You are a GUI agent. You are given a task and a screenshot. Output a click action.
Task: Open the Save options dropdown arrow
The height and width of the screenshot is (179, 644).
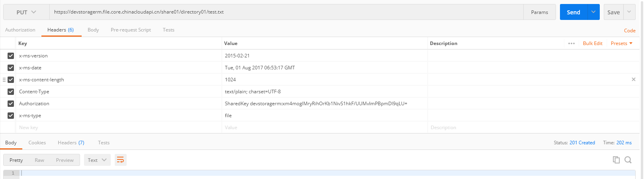point(629,12)
